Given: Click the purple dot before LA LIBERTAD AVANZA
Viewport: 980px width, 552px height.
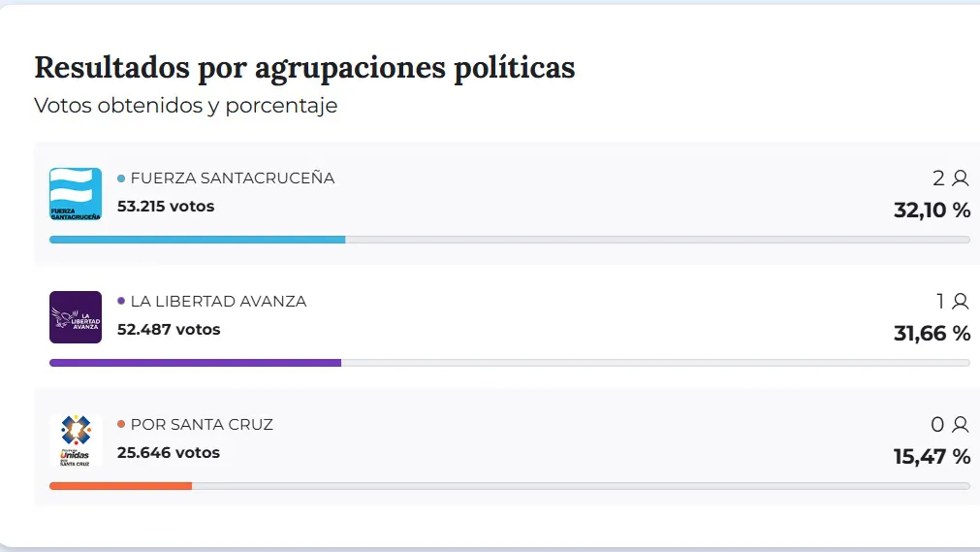Looking at the screenshot, I should point(121,302).
